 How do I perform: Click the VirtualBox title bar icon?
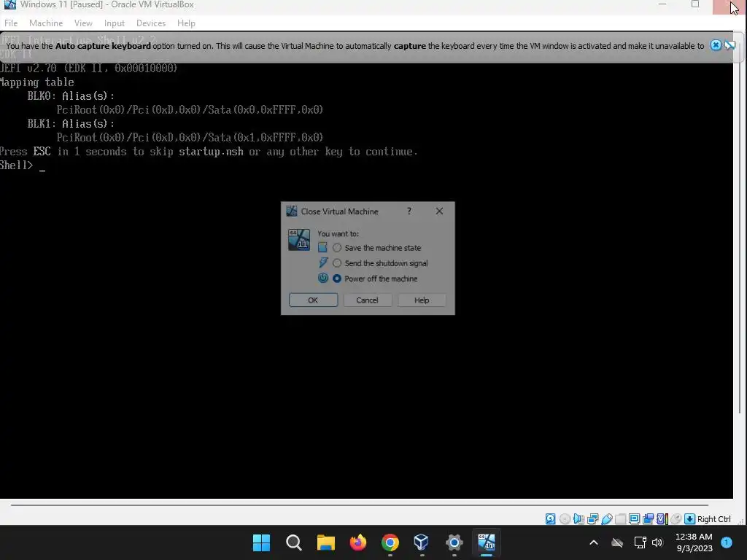pos(9,4)
